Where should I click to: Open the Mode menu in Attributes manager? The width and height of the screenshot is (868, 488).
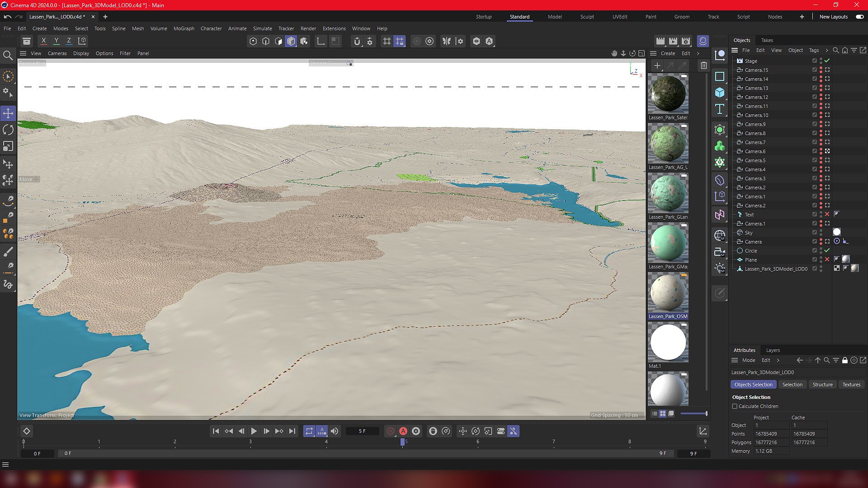pos(749,360)
